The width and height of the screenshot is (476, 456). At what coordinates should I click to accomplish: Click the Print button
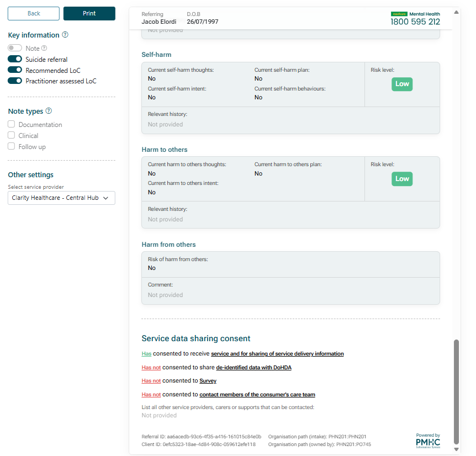coord(89,13)
